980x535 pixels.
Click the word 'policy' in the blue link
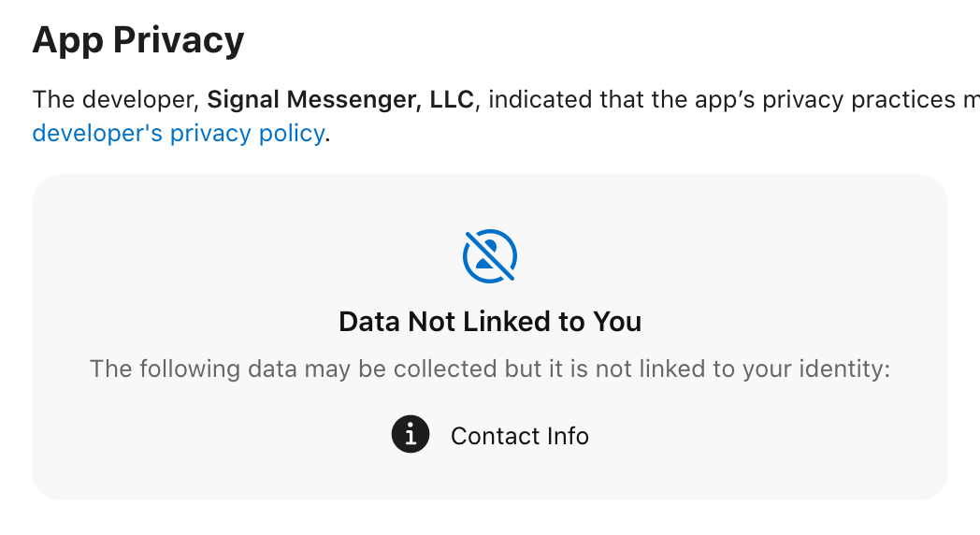292,134
